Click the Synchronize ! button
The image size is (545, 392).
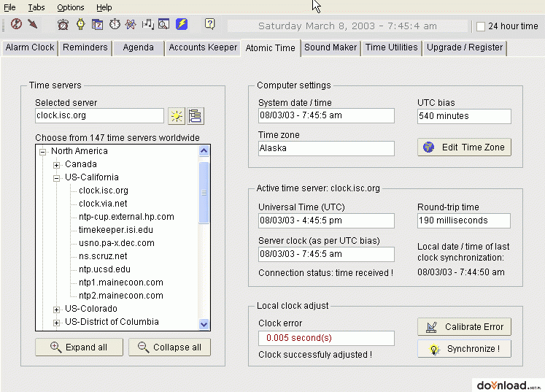(464, 349)
